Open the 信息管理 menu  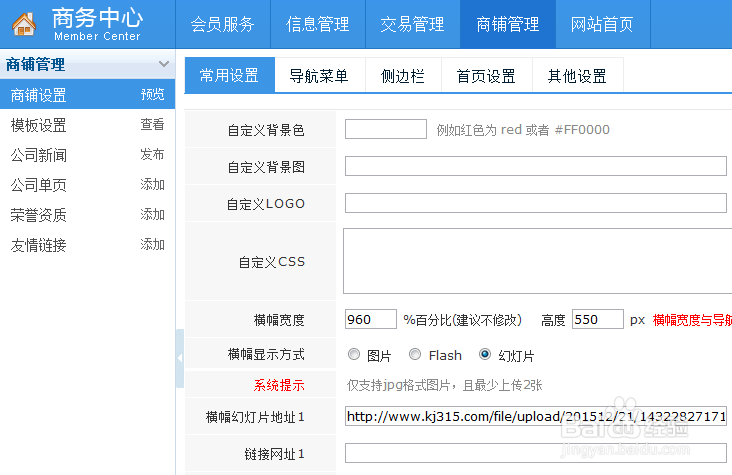click(317, 24)
